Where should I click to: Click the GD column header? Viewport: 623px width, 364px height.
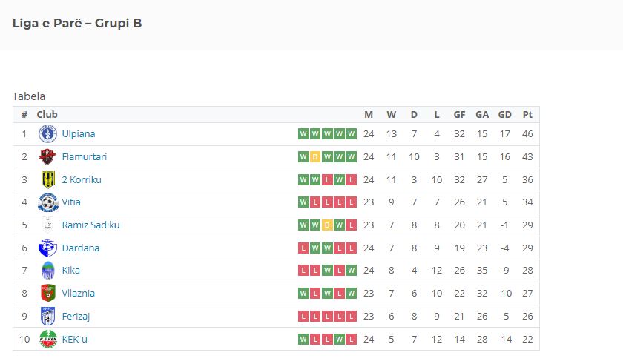pos(504,115)
